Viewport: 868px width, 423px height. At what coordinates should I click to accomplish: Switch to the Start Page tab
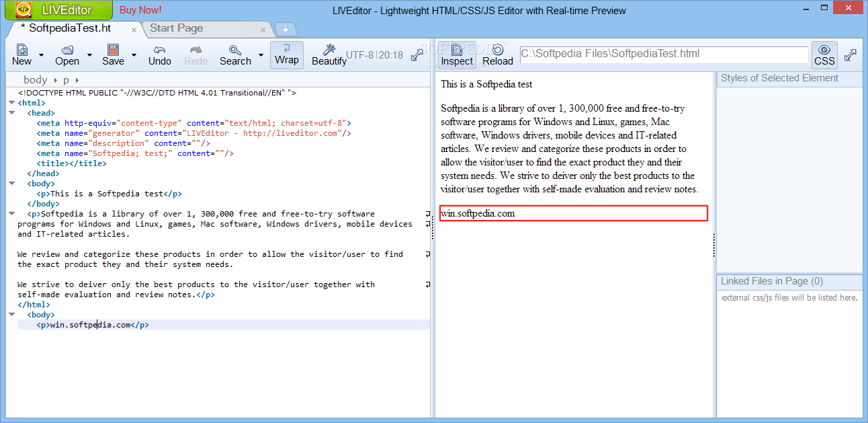coord(177,28)
